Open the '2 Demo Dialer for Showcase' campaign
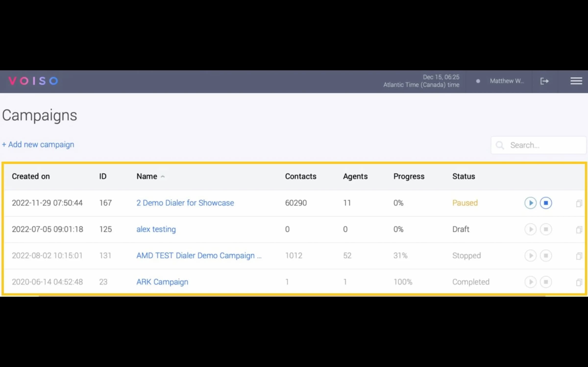The width and height of the screenshot is (588, 367). point(185,203)
